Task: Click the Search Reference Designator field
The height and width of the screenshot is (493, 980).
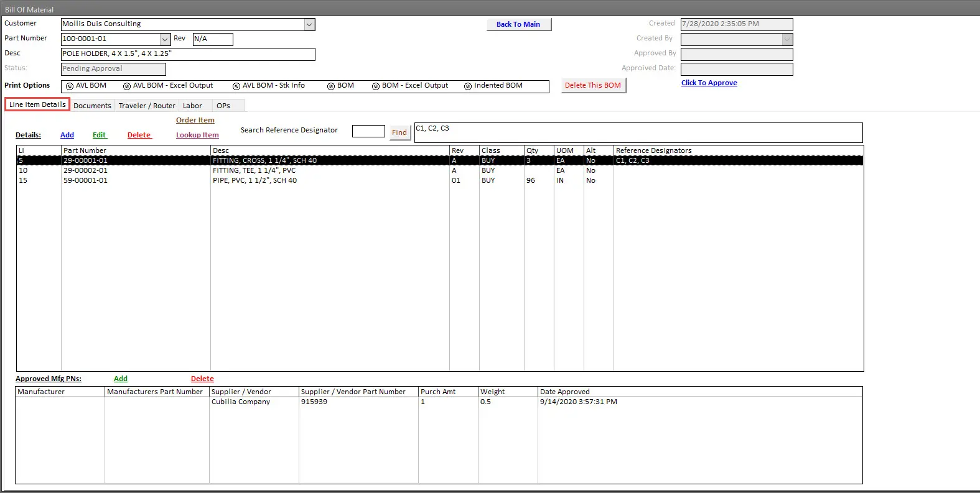Action: pos(368,131)
